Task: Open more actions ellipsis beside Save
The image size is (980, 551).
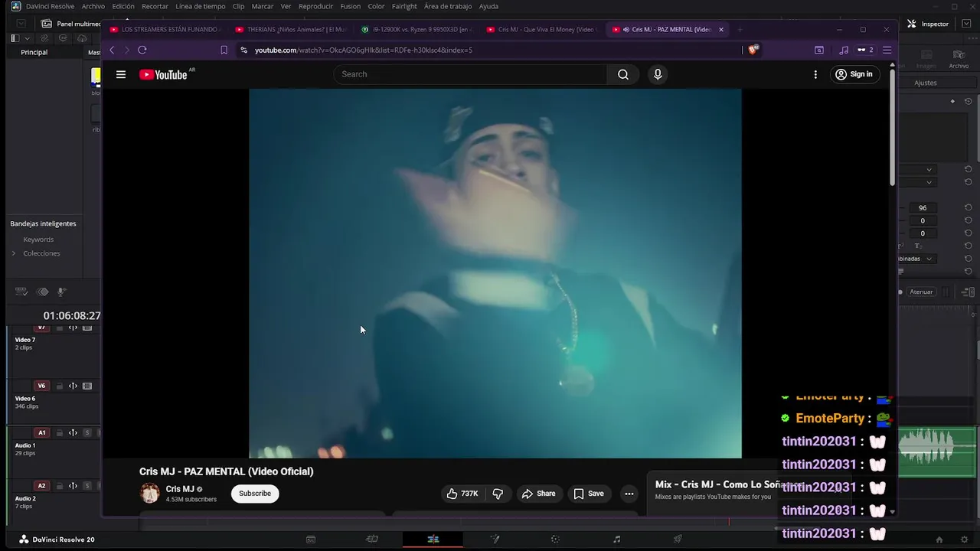Action: [x=629, y=494]
